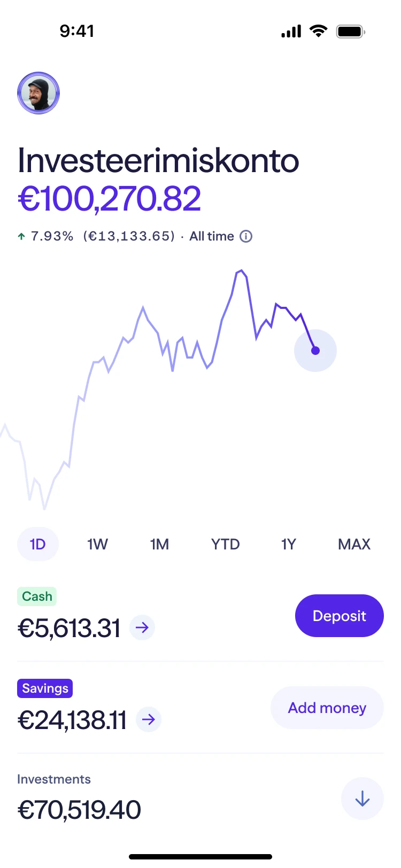
Task: Switch chart to 1M range
Action: pos(159,544)
